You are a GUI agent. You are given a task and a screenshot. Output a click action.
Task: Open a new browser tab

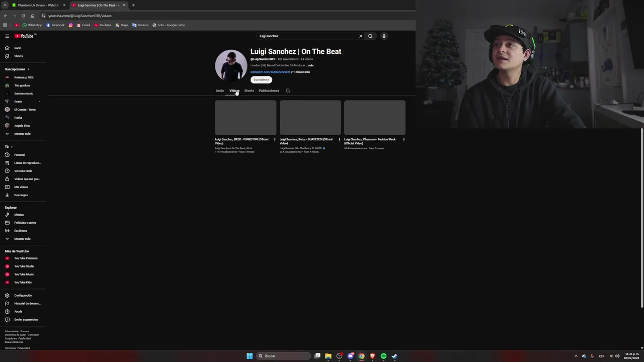[133, 5]
